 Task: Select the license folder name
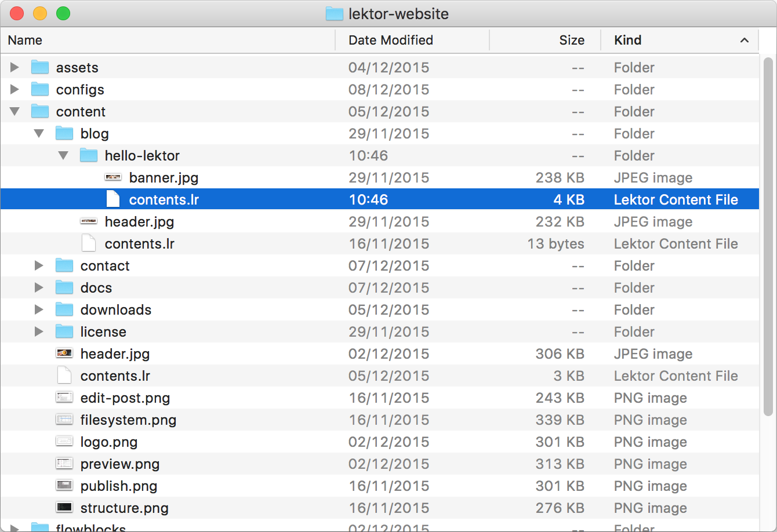(103, 331)
